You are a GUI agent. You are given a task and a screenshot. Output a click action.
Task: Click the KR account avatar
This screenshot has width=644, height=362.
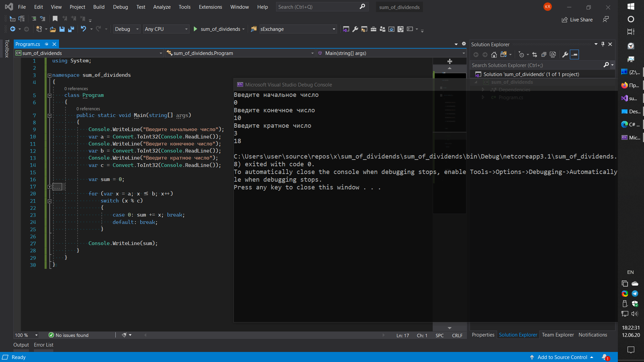[548, 7]
